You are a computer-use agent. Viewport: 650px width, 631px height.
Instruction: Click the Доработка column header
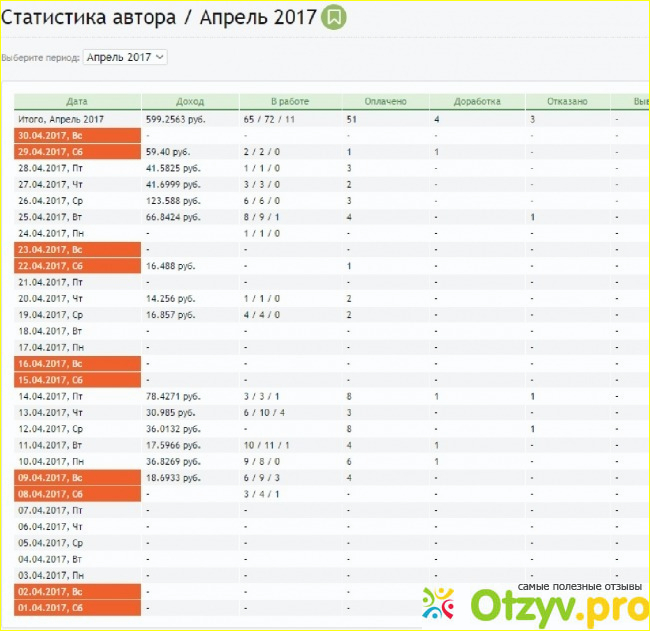pyautogui.click(x=477, y=101)
